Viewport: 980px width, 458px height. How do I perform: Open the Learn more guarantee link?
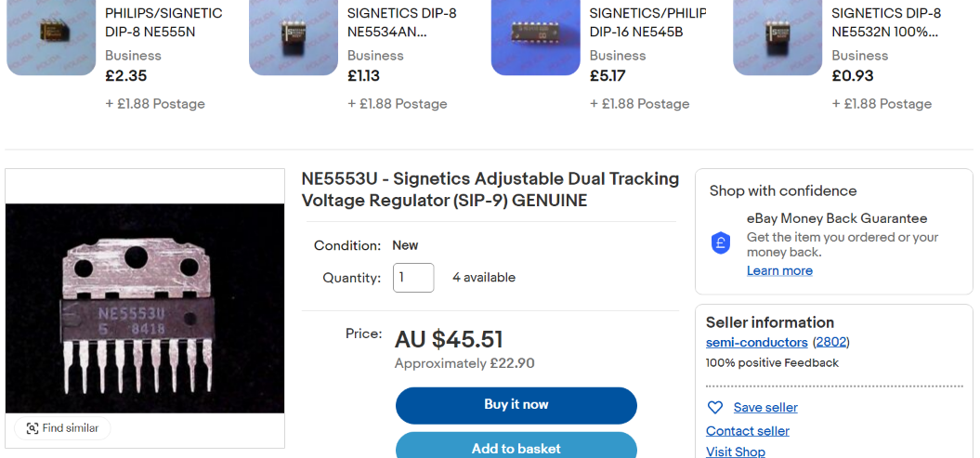[x=779, y=271]
